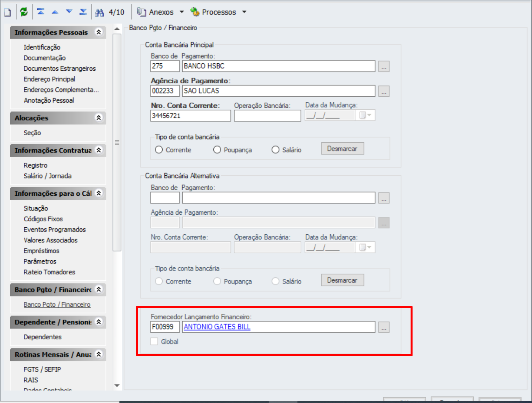532x403 pixels.
Task: Collapse Banco Pgto / Financeiro sidebar section
Action: [99, 289]
